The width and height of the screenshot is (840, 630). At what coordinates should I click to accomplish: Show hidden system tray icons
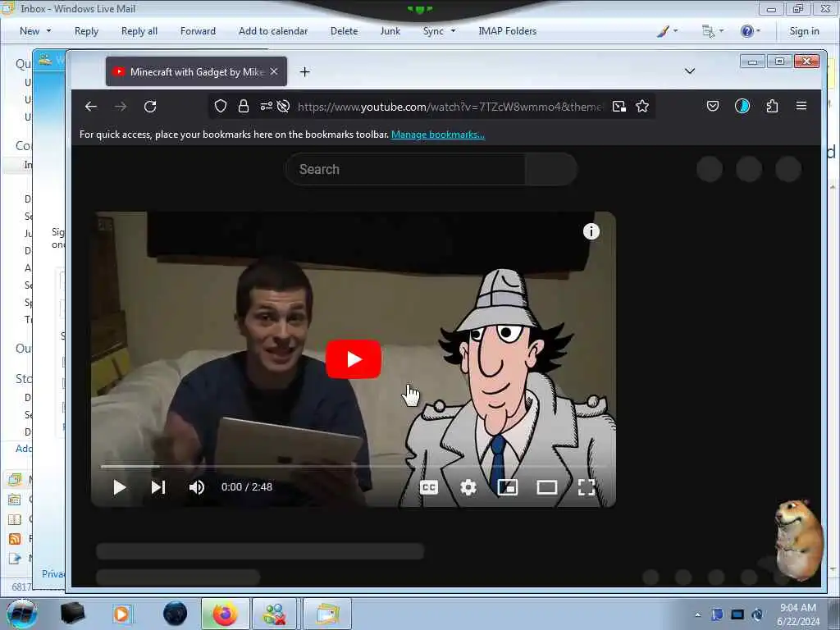(697, 614)
